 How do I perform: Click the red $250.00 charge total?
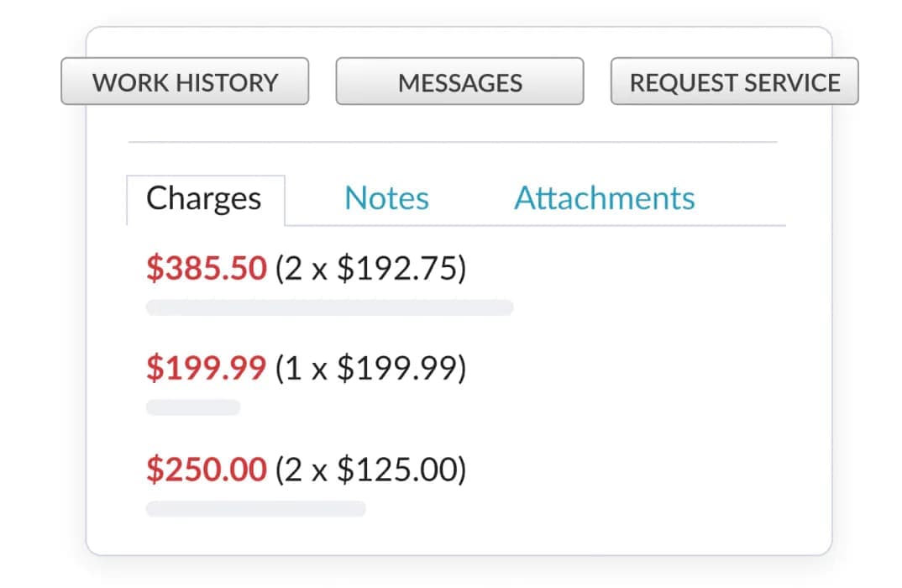pos(206,469)
